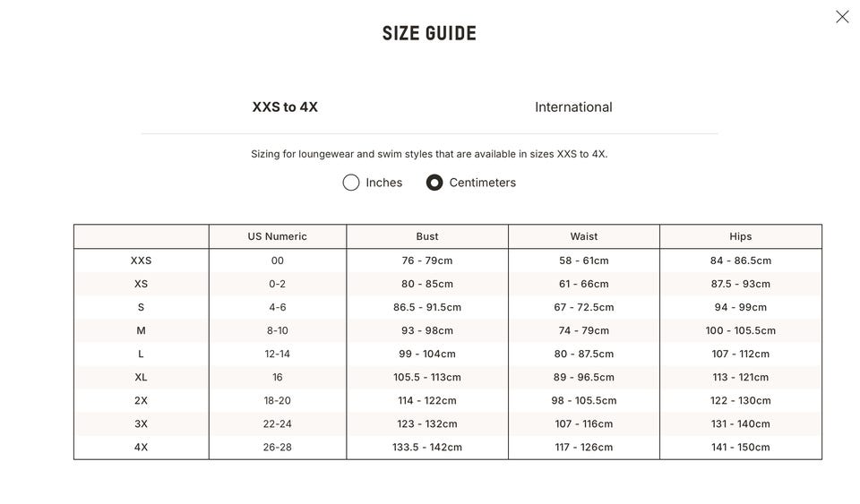
Task: Click the XXS size row label
Action: click(142, 261)
